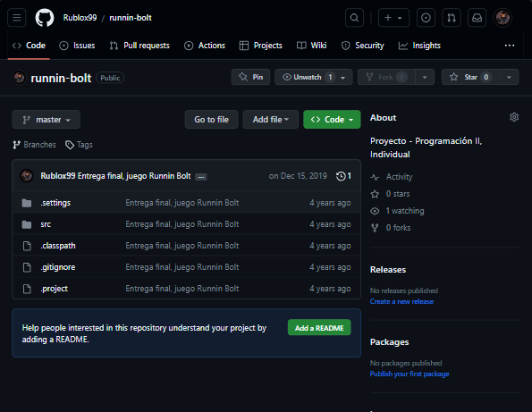Click the .classpath file icon
532x412 pixels.
coord(27,246)
